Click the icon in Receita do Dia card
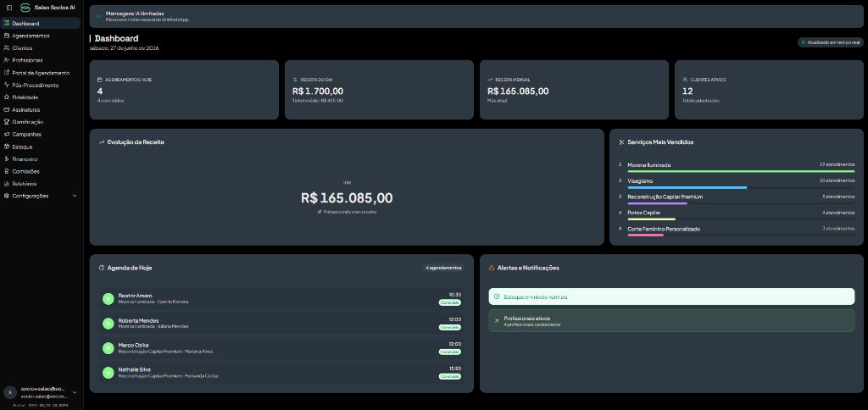Image resolution: width=868 pixels, height=410 pixels. [295, 80]
